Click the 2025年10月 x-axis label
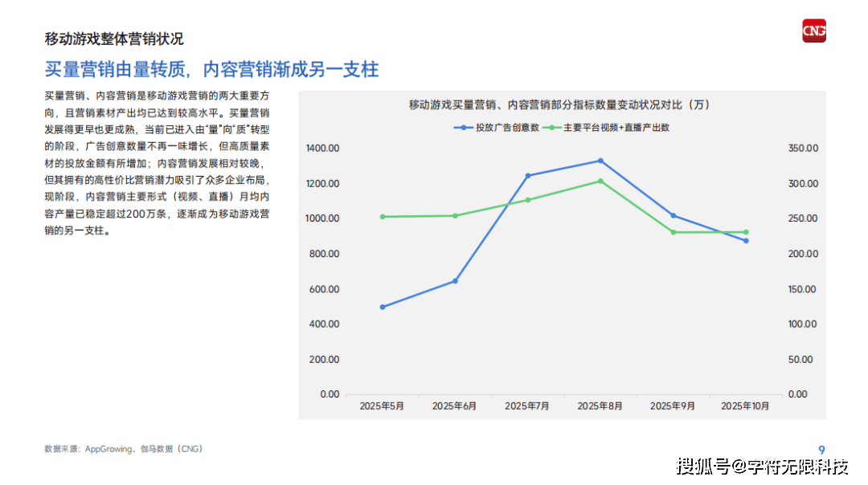 tap(745, 406)
